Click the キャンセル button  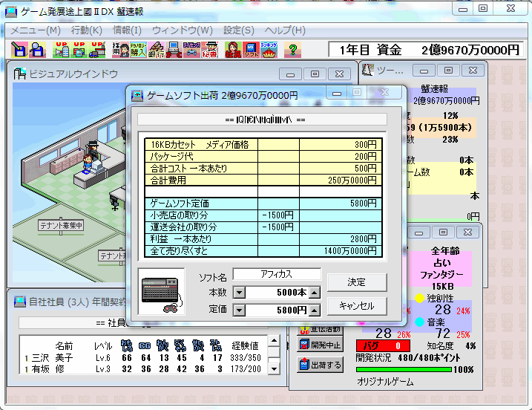pyautogui.click(x=357, y=306)
